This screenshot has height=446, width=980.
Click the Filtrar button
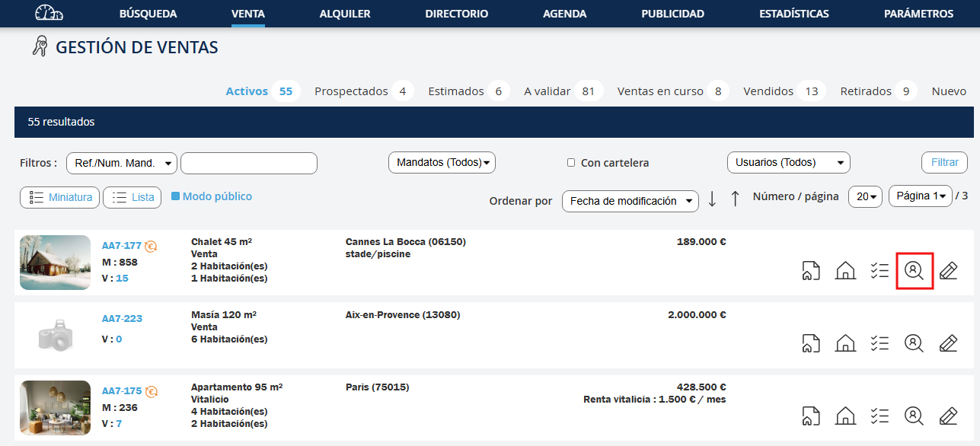pyautogui.click(x=944, y=163)
